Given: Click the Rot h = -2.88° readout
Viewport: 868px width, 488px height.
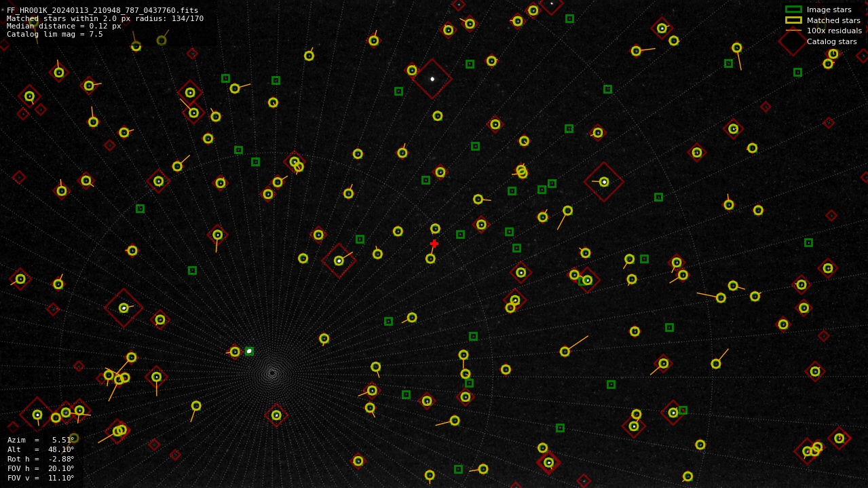Looking at the screenshot, I should [x=41, y=459].
